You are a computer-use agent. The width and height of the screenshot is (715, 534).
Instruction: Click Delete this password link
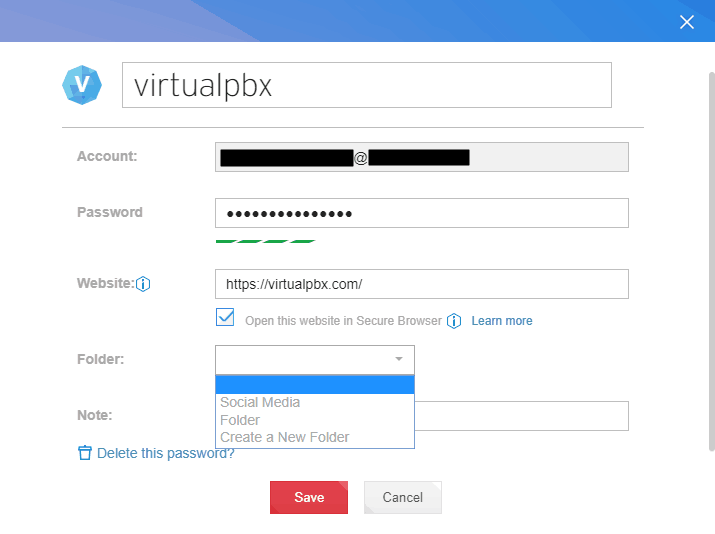tap(166, 453)
